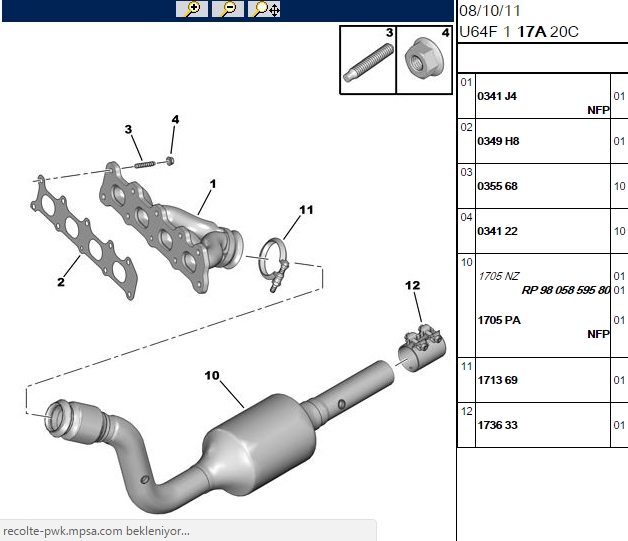Select the zoom-and-pan magnifier tool
This screenshot has height=541, width=628.
(x=264, y=9)
